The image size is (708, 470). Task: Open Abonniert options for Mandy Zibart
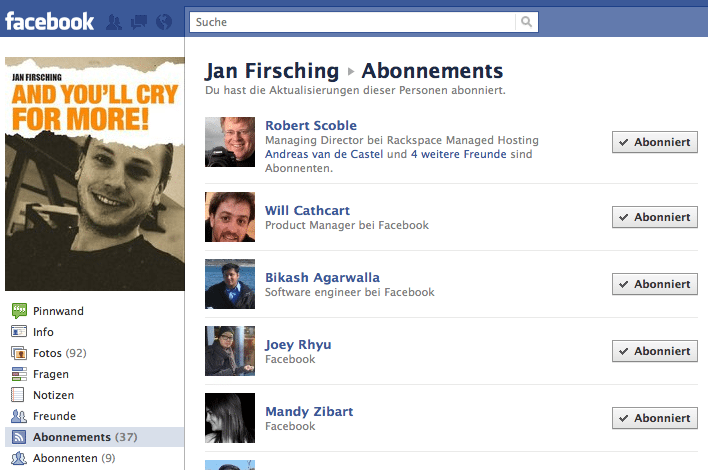pos(655,418)
